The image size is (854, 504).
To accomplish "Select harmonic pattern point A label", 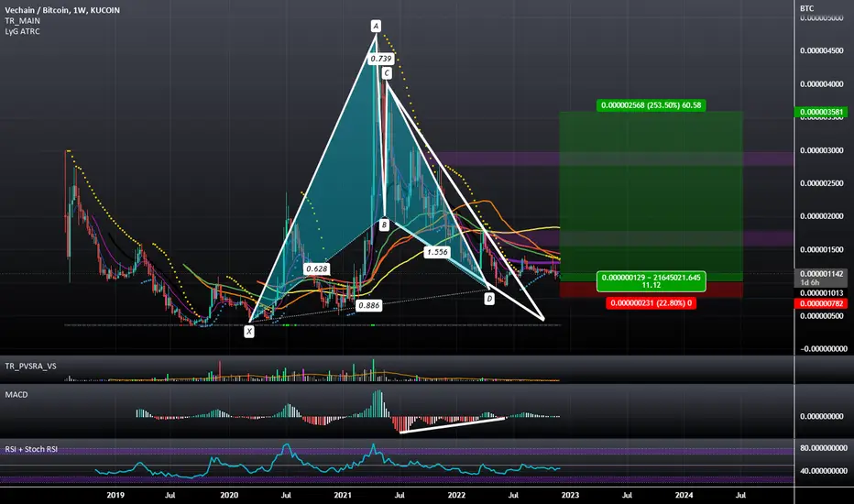I will click(x=376, y=26).
